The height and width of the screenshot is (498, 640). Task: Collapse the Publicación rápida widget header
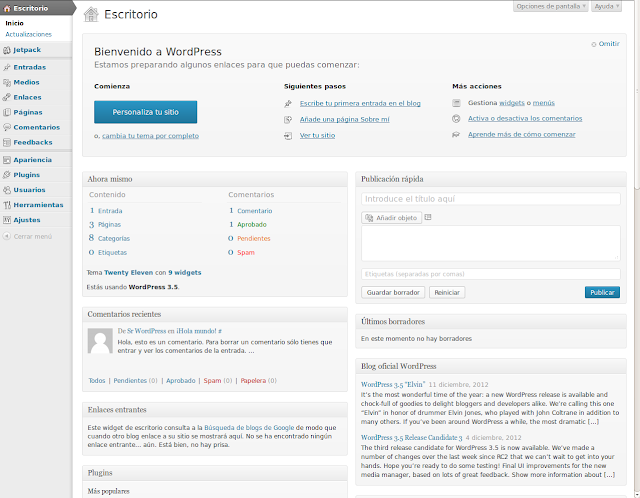point(491,179)
